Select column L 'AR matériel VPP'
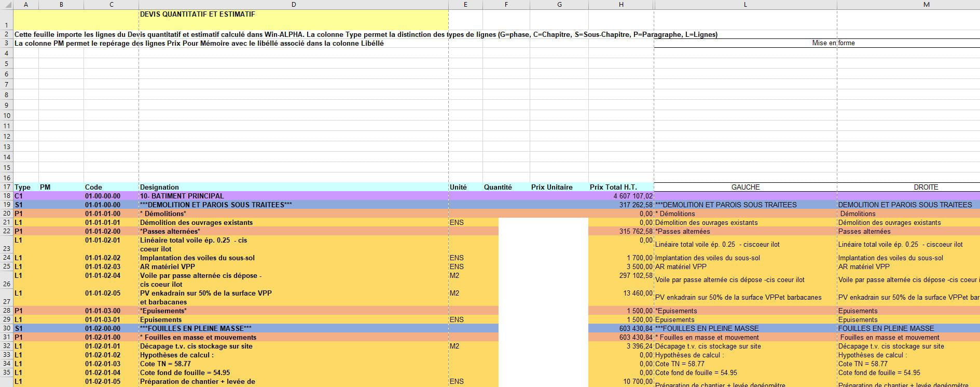980x387 pixels. coord(745,266)
